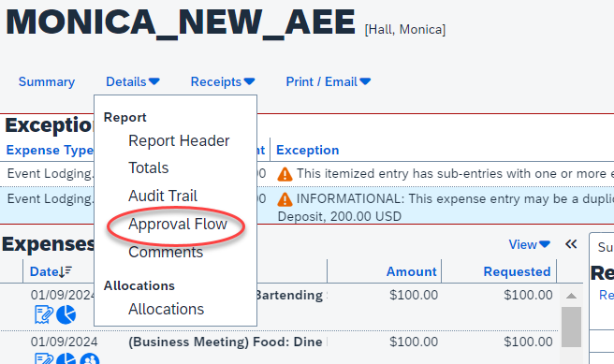Click allocation pie icon on Business Meeting expense
Viewport: 614px width, 364px height.
[66, 359]
